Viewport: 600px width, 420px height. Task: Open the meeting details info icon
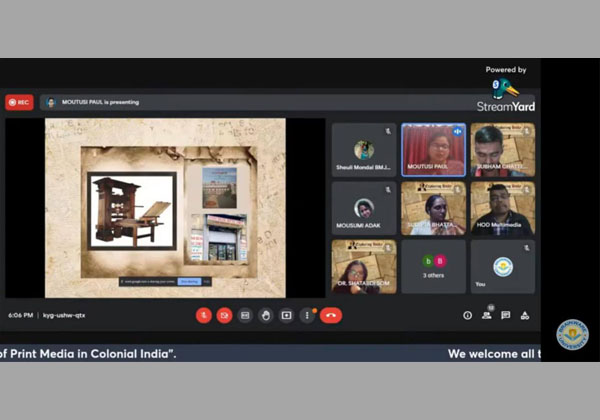click(467, 315)
